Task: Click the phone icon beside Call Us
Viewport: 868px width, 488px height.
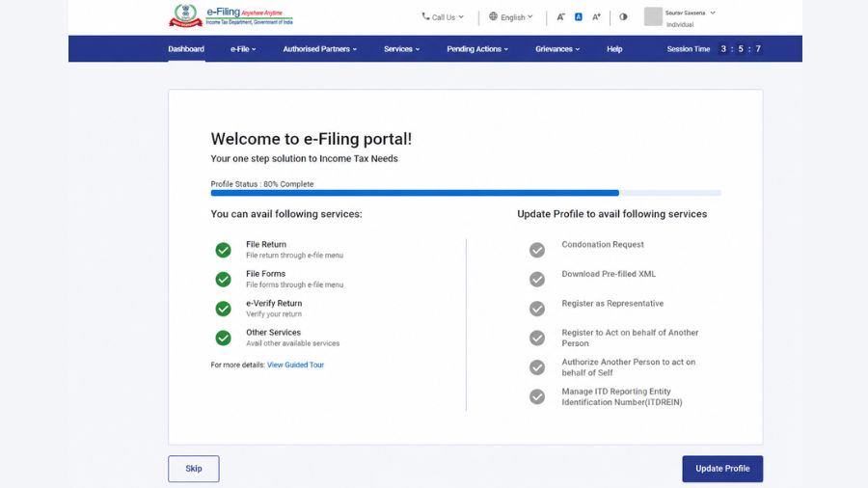Action: (425, 16)
